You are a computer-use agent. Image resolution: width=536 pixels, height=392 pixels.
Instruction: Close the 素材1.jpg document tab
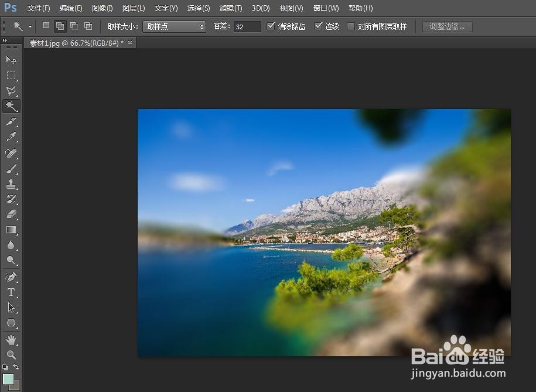pyautogui.click(x=130, y=42)
